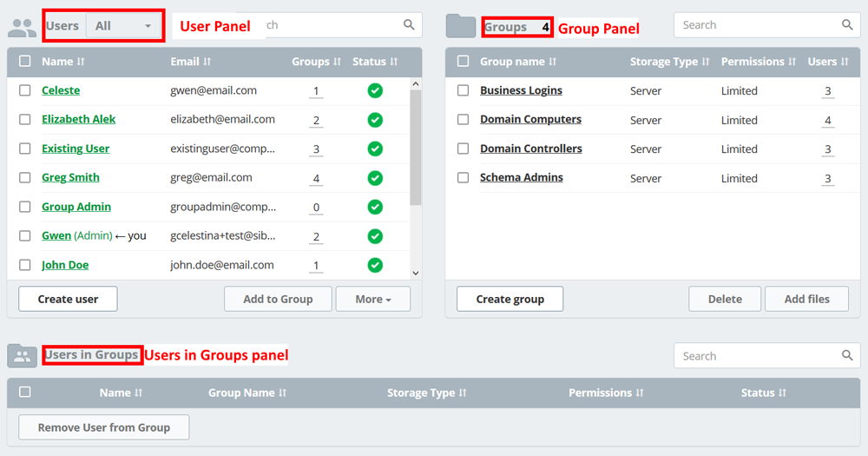Sort Users in Groups by Permissions header

(x=639, y=393)
